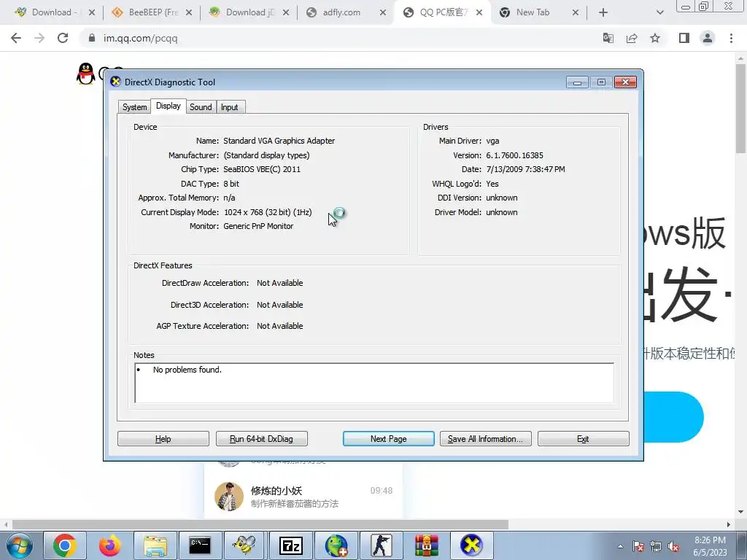Click the muted volume tray icon
747x560 pixels.
(673, 546)
